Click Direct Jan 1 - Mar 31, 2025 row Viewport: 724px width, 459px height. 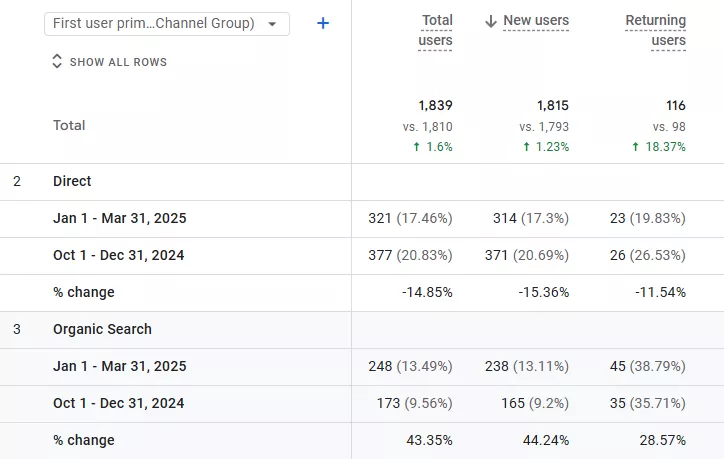click(362, 219)
